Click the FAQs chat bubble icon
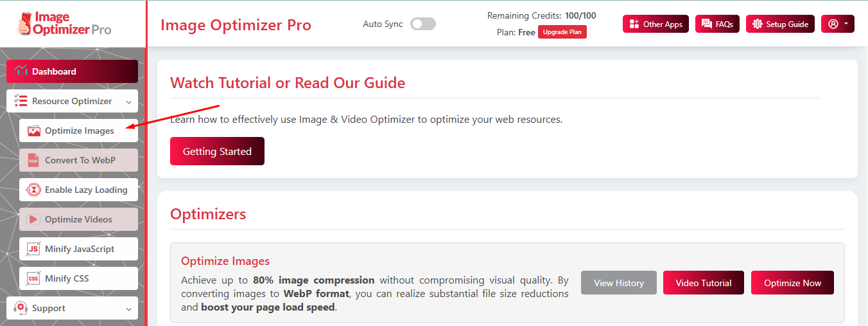This screenshot has height=326, width=868. point(707,24)
